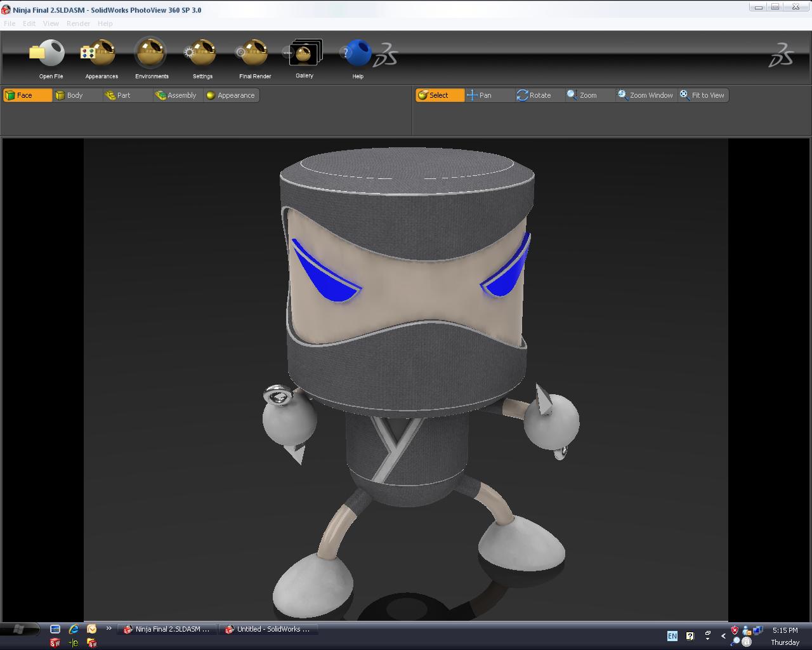Open the Help menu

tap(105, 23)
